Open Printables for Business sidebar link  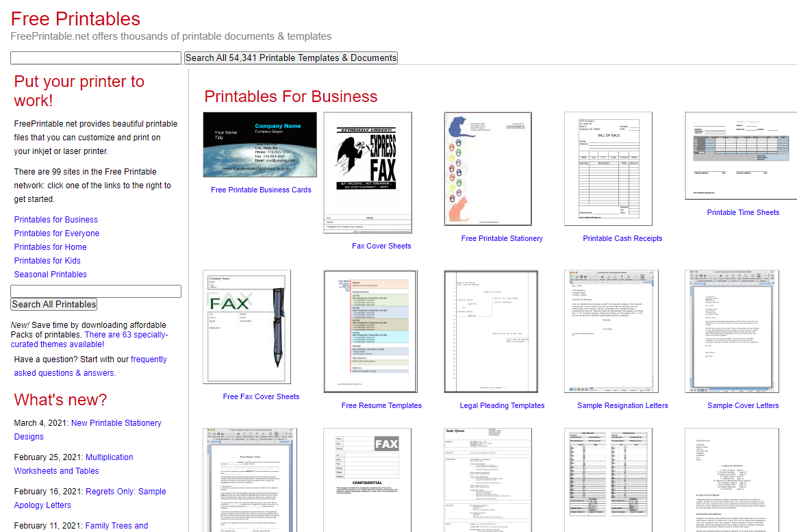pos(56,220)
